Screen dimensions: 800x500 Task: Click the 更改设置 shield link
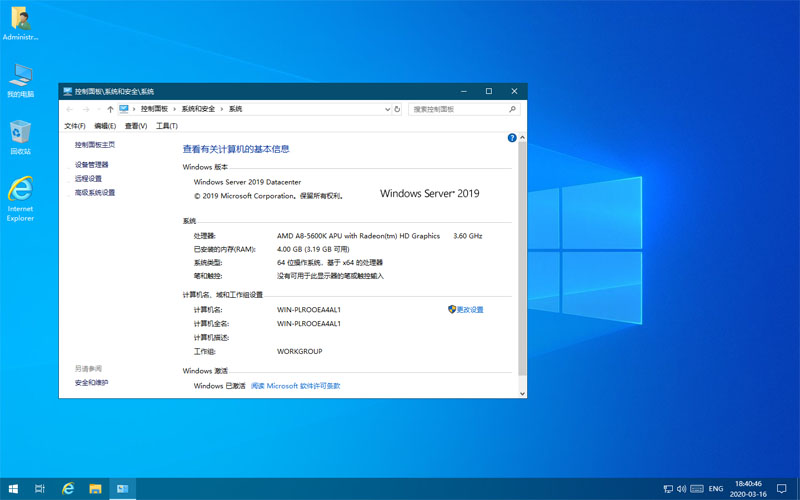(x=465, y=310)
